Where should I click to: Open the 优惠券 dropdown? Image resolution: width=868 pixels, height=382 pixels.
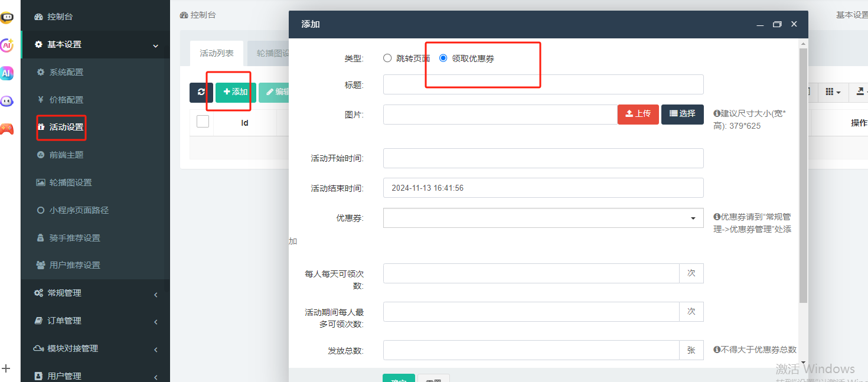[x=543, y=218]
